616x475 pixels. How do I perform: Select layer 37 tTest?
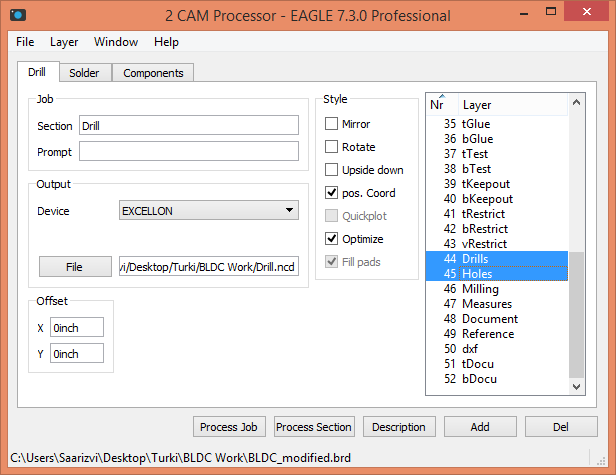[x=497, y=154]
